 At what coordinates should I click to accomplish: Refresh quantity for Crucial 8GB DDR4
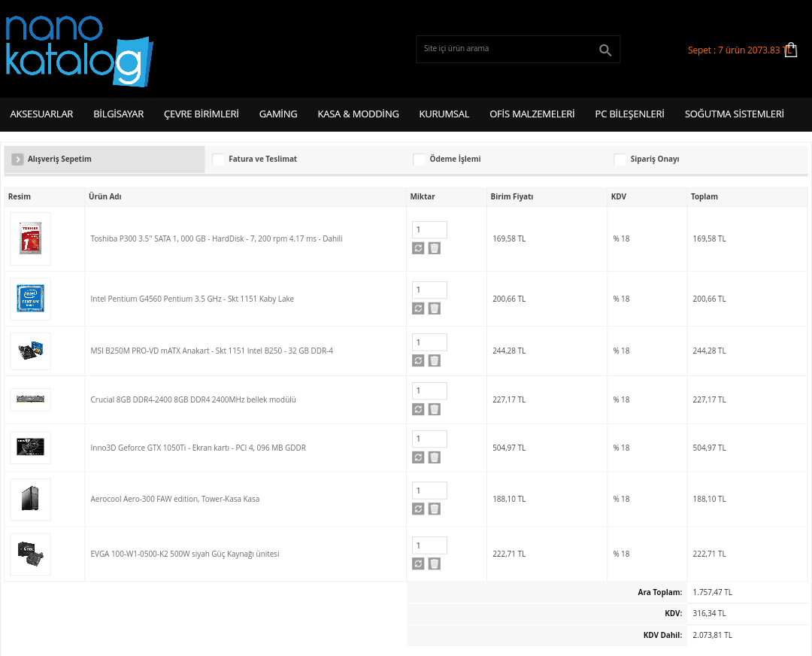pyautogui.click(x=418, y=409)
